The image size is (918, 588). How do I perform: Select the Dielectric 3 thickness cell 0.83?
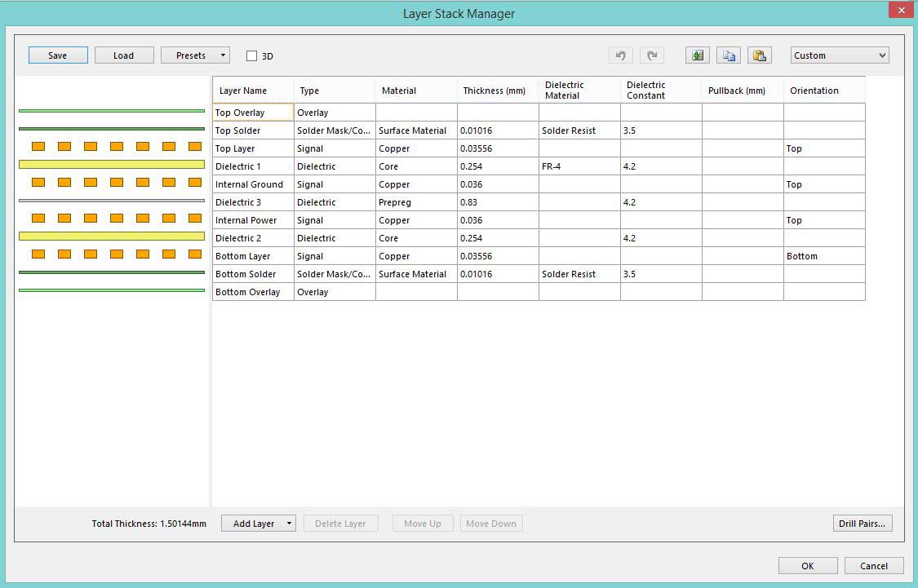(497, 202)
